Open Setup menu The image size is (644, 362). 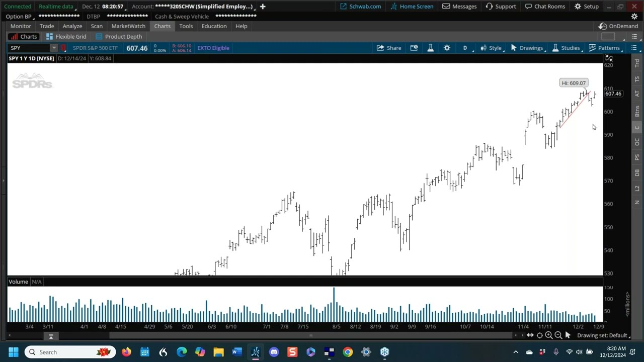pyautogui.click(x=587, y=7)
